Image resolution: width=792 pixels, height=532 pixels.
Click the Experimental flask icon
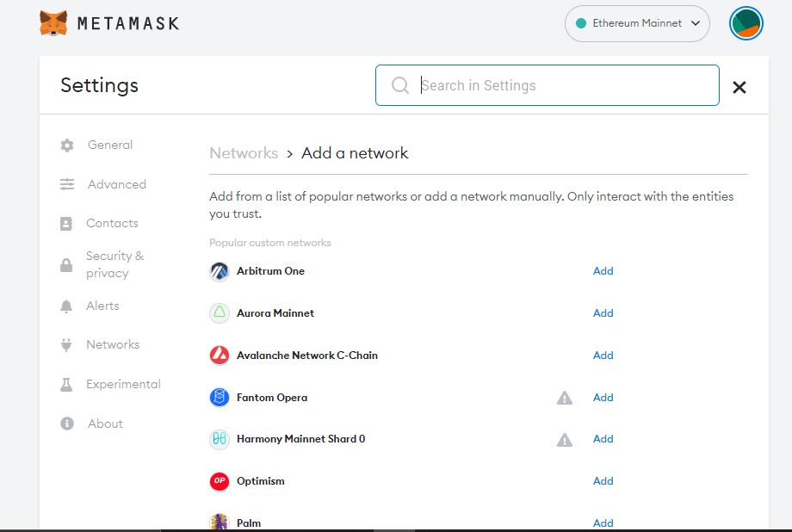click(x=66, y=385)
